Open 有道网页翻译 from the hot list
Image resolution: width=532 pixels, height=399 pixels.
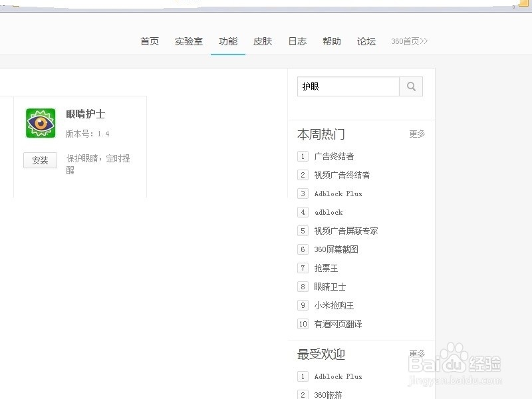click(x=338, y=324)
